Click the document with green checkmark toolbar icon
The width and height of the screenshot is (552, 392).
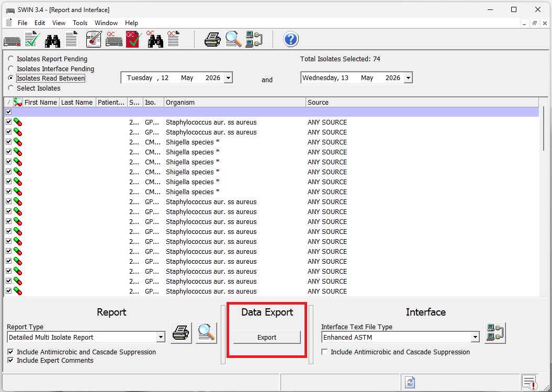coord(32,39)
